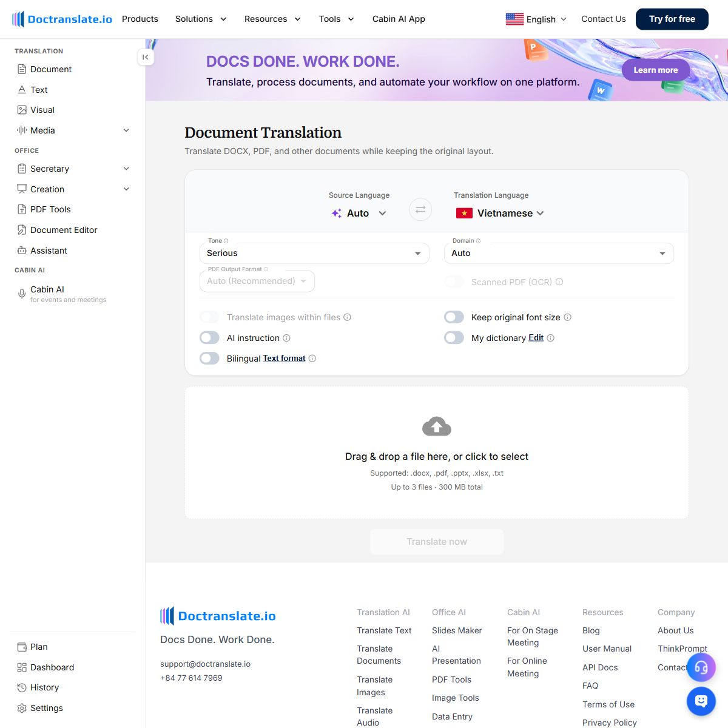Open the API Docs footer link
The image size is (728, 728).
[x=600, y=667]
